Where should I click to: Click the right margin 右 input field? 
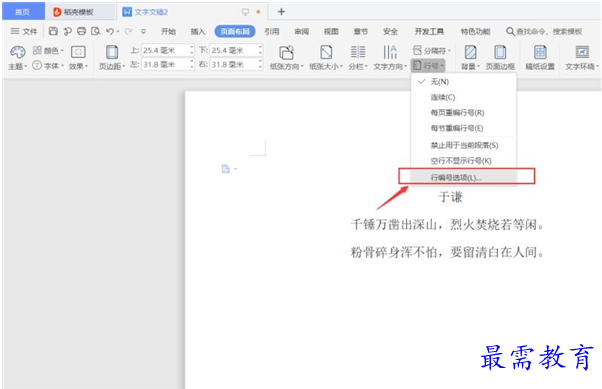pyautogui.click(x=233, y=65)
